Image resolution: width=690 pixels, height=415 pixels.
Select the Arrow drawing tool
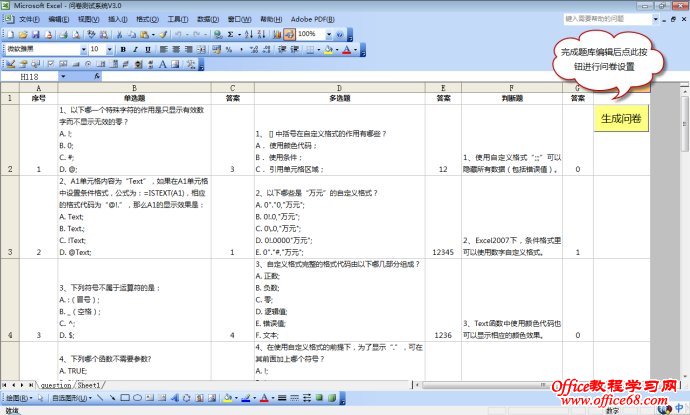tap(113, 398)
